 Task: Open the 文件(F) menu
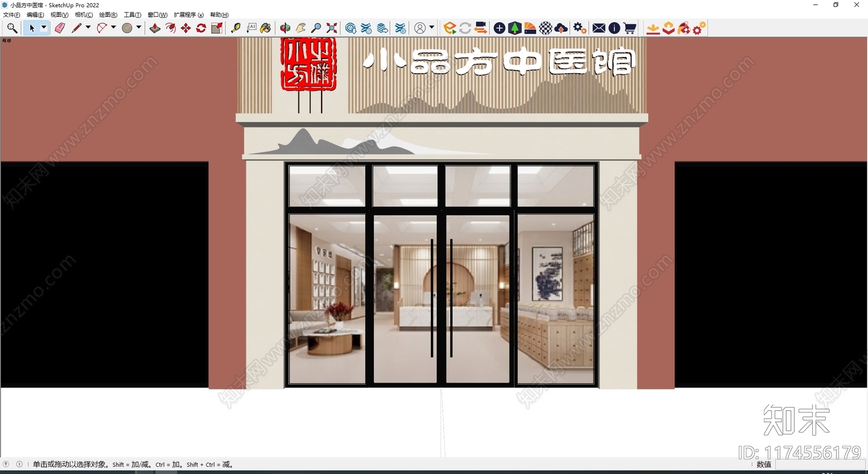pyautogui.click(x=11, y=15)
